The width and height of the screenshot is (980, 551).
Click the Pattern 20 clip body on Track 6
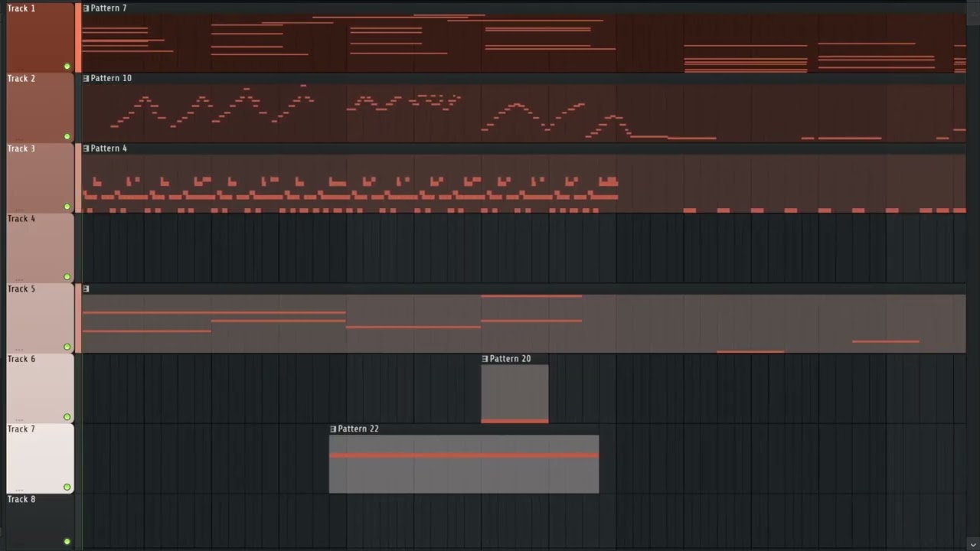pos(514,393)
